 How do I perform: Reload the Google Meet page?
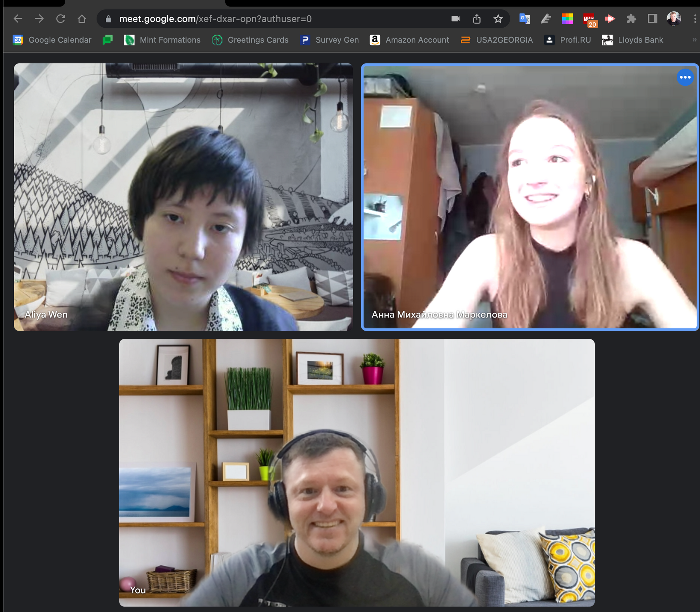pyautogui.click(x=61, y=19)
